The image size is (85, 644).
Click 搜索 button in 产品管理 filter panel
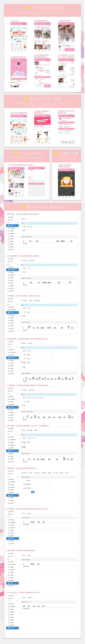(24, 316)
